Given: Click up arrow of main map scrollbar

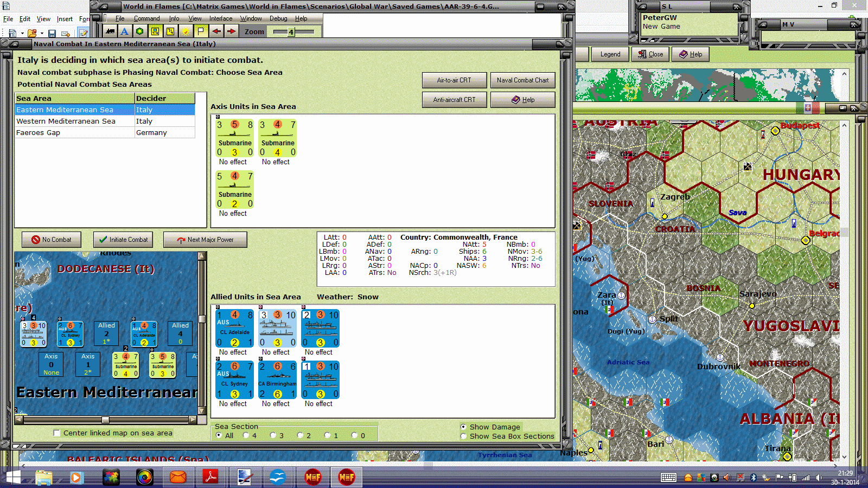Looking at the screenshot, I should tap(844, 125).
